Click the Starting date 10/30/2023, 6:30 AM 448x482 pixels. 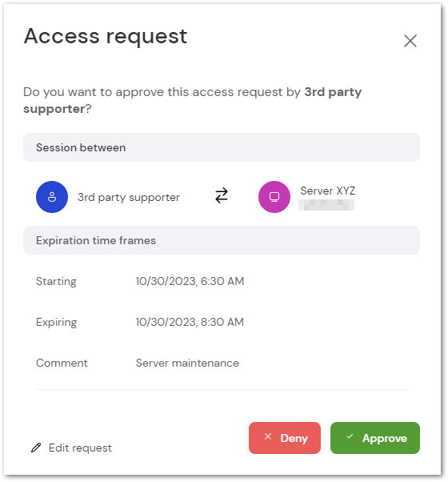point(190,281)
